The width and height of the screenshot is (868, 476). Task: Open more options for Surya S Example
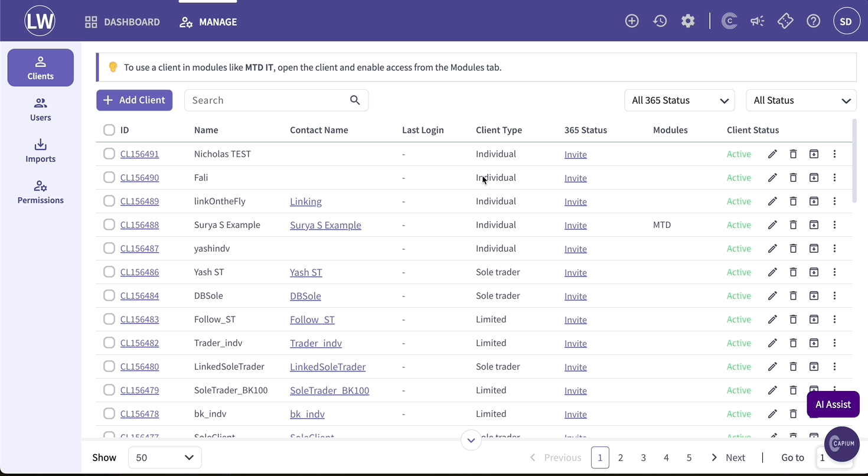click(834, 225)
